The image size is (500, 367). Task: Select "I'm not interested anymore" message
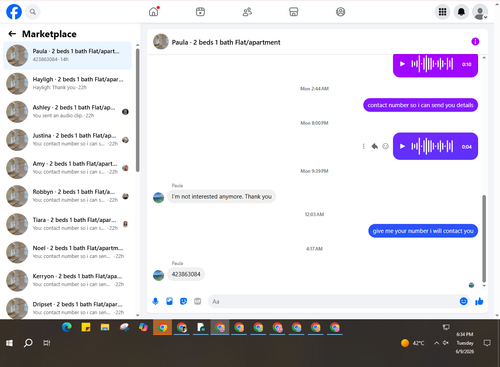point(222,196)
